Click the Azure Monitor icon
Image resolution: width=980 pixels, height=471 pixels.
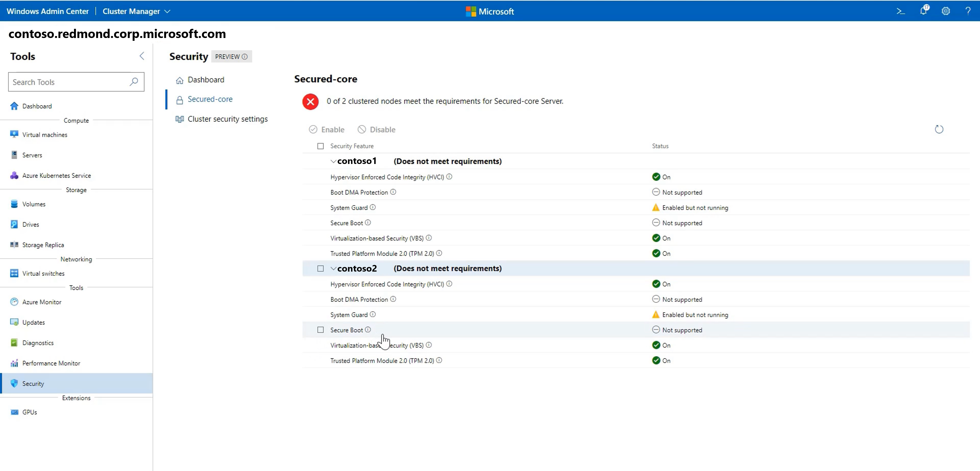tap(14, 302)
